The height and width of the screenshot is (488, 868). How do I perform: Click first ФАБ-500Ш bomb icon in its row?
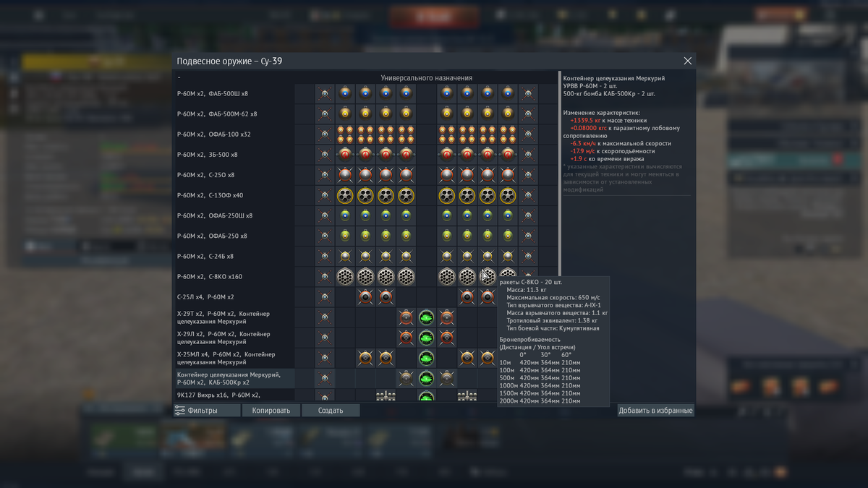(346, 93)
